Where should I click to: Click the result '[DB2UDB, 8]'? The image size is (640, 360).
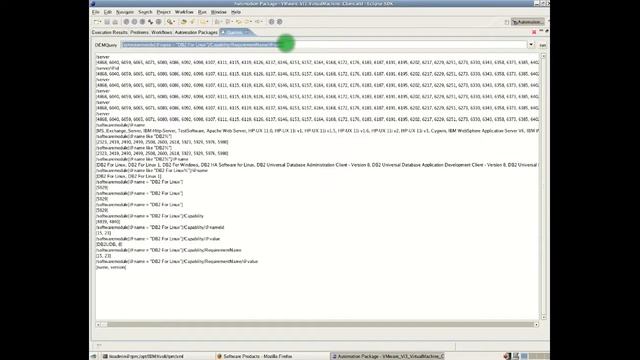pyautogui.click(x=109, y=244)
